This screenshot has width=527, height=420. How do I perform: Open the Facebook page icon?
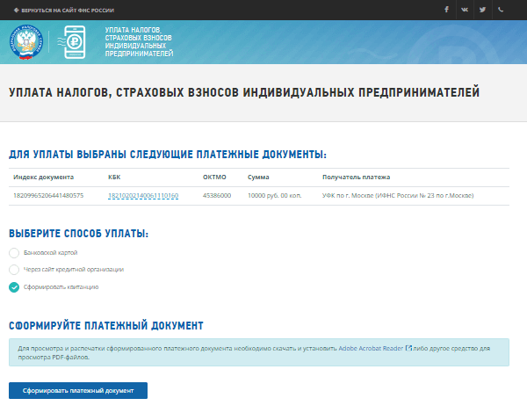point(446,10)
